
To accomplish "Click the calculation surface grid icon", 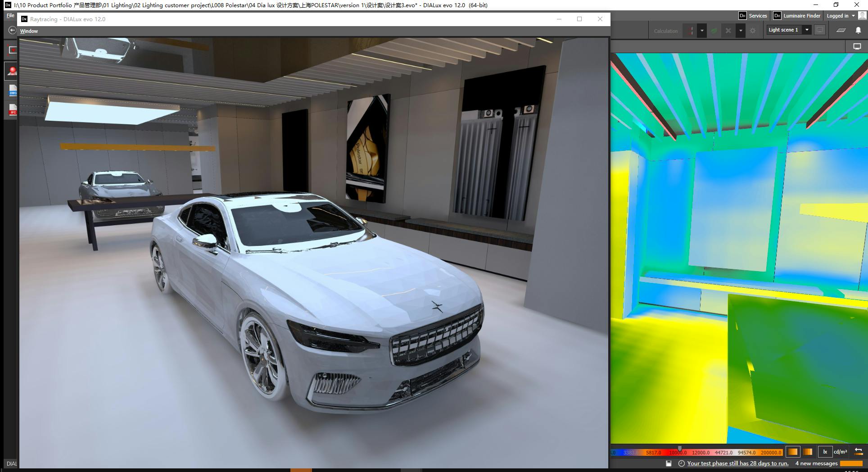I will [x=841, y=30].
